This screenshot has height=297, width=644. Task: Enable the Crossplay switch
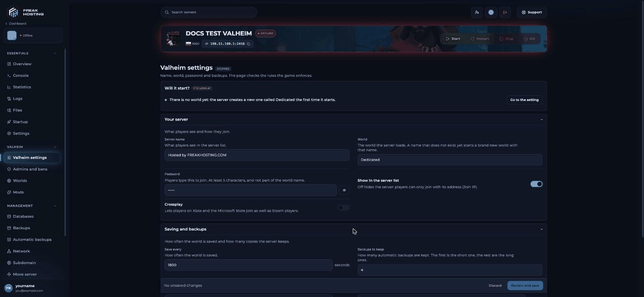(x=343, y=208)
